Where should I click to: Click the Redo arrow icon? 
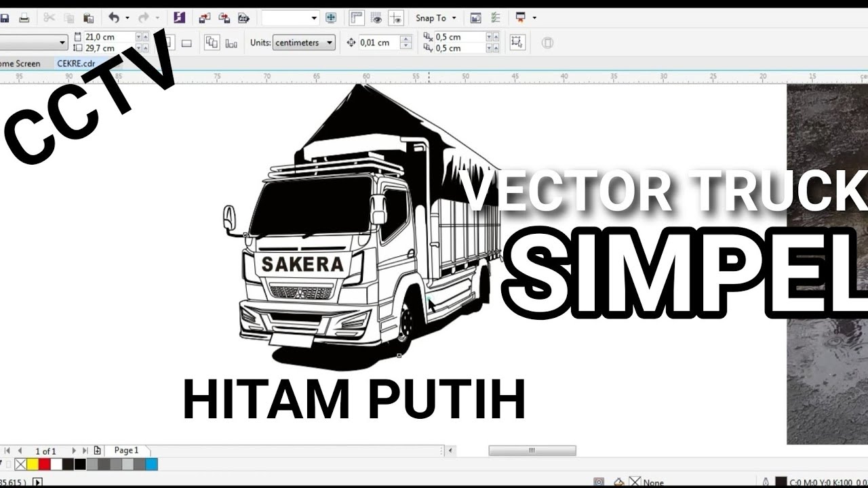(143, 18)
